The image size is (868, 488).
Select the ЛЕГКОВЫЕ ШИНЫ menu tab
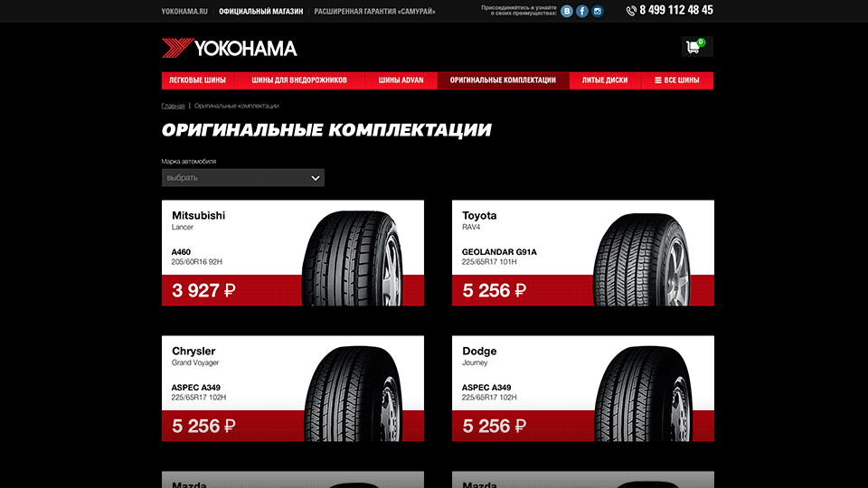coord(197,80)
